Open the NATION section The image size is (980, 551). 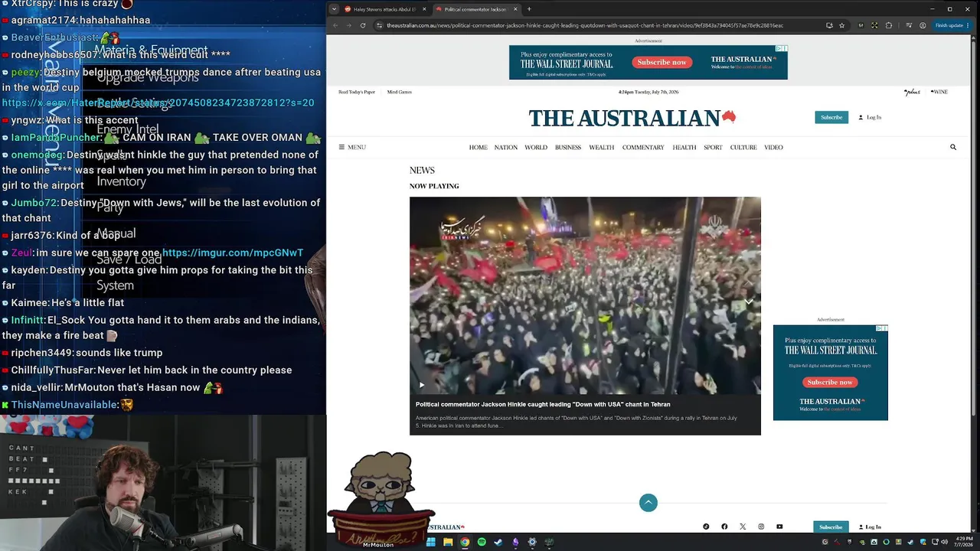tap(506, 147)
